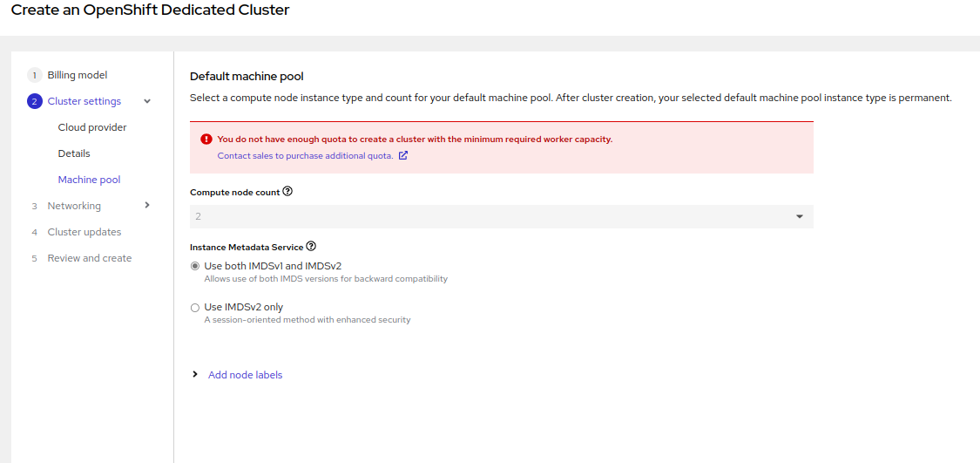This screenshot has height=463, width=980.
Task: Go to Cluster updates step
Action: [84, 232]
